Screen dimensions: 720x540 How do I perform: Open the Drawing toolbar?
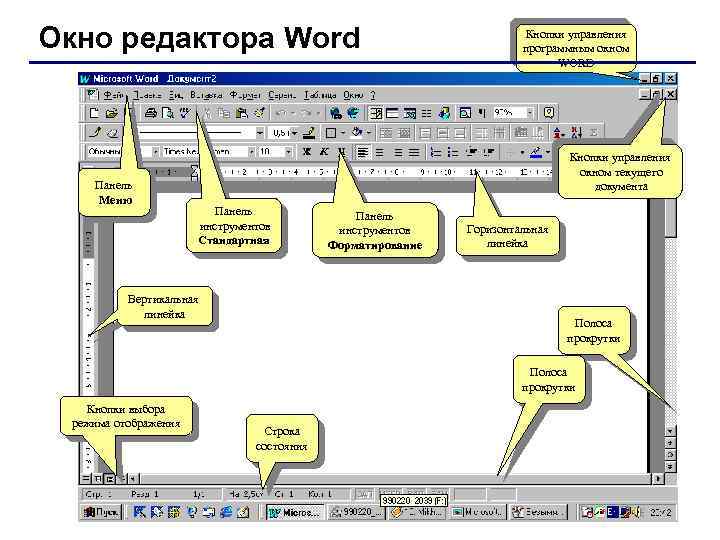coord(444,112)
